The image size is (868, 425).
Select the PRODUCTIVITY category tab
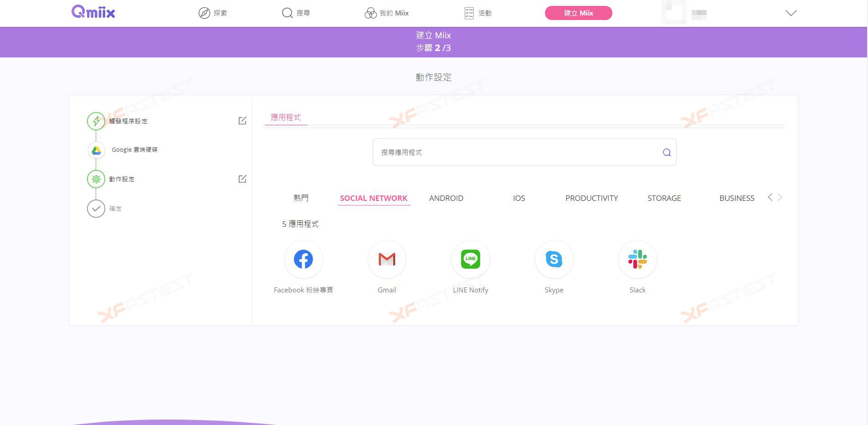pos(591,198)
